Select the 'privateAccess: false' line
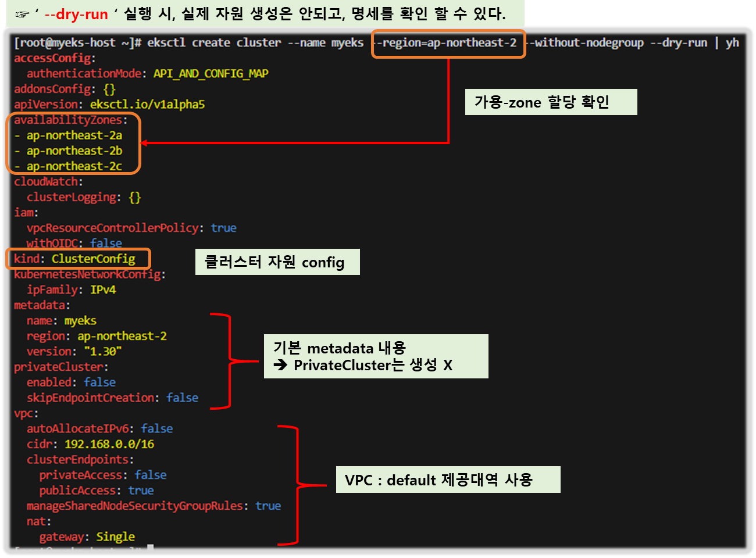 coord(103,475)
